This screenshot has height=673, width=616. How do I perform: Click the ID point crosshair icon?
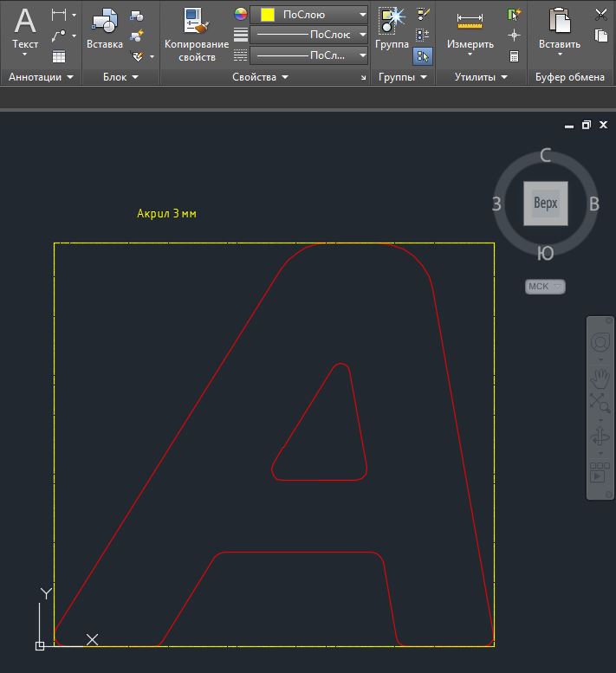point(514,36)
